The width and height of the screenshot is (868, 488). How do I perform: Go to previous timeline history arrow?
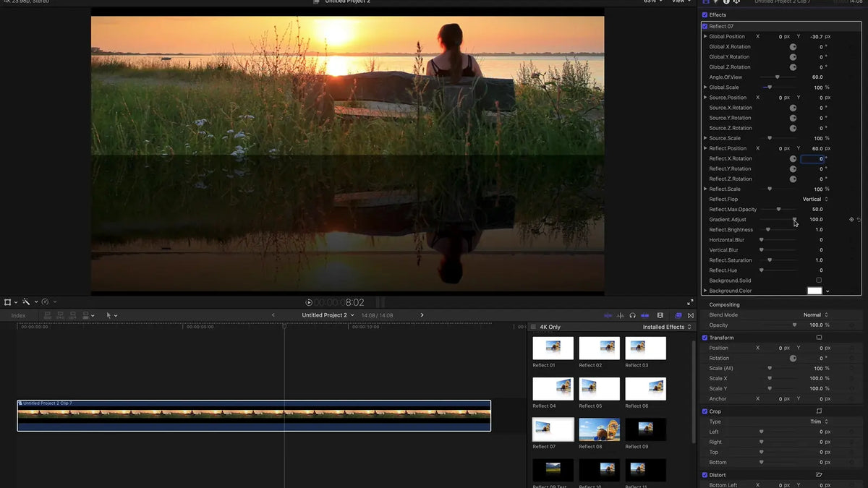click(x=273, y=315)
